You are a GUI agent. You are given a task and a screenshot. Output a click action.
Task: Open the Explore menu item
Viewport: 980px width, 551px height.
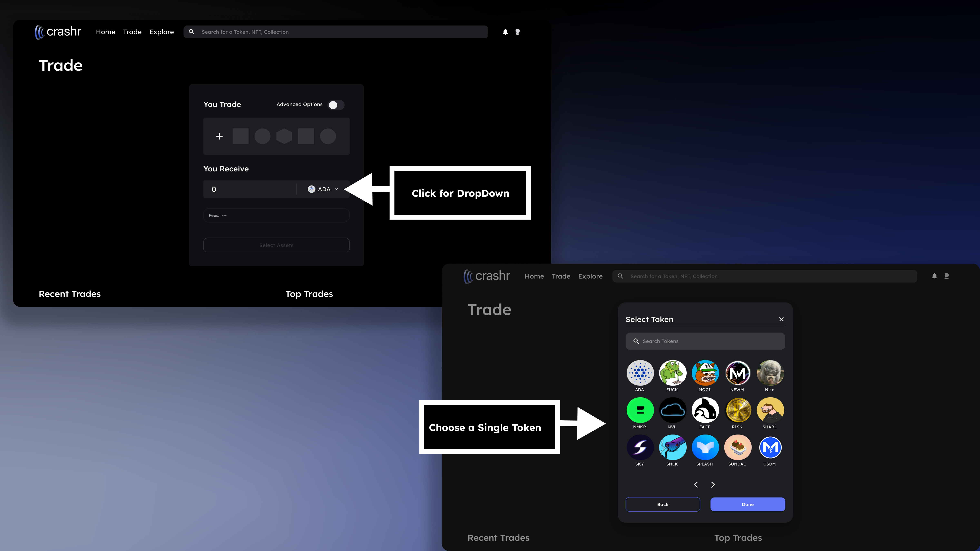(161, 32)
